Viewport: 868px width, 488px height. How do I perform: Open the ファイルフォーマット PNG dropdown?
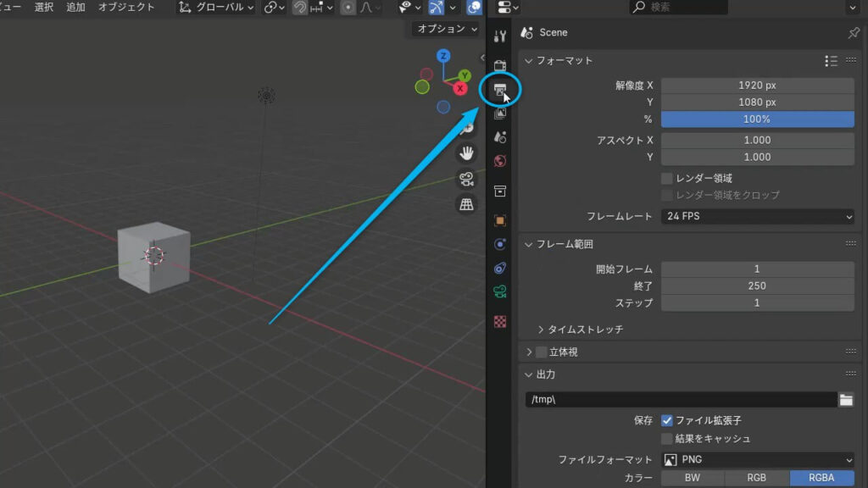[x=757, y=460]
